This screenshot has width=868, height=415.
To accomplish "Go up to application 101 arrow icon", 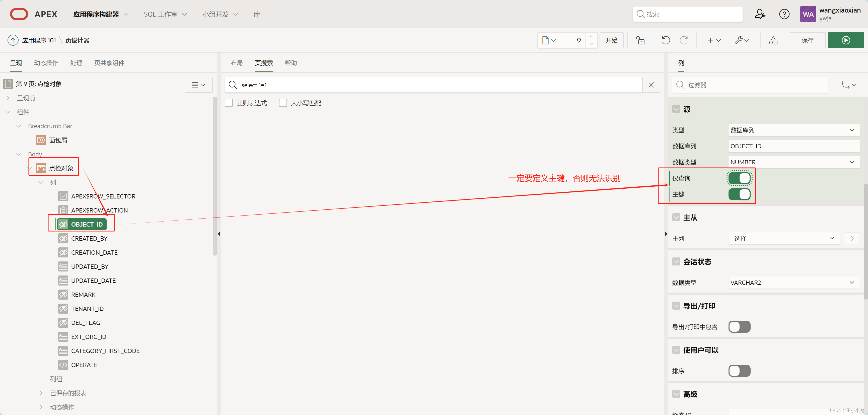I will [13, 40].
